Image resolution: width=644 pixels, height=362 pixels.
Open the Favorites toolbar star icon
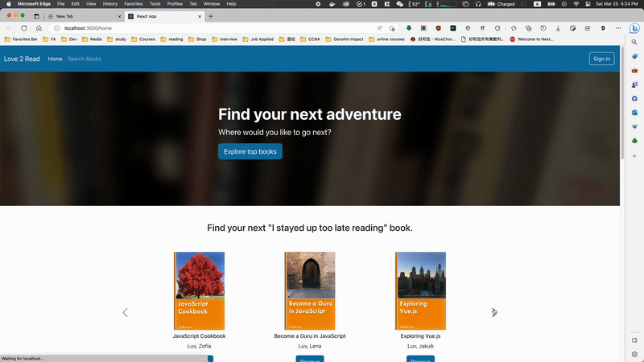(x=514, y=28)
